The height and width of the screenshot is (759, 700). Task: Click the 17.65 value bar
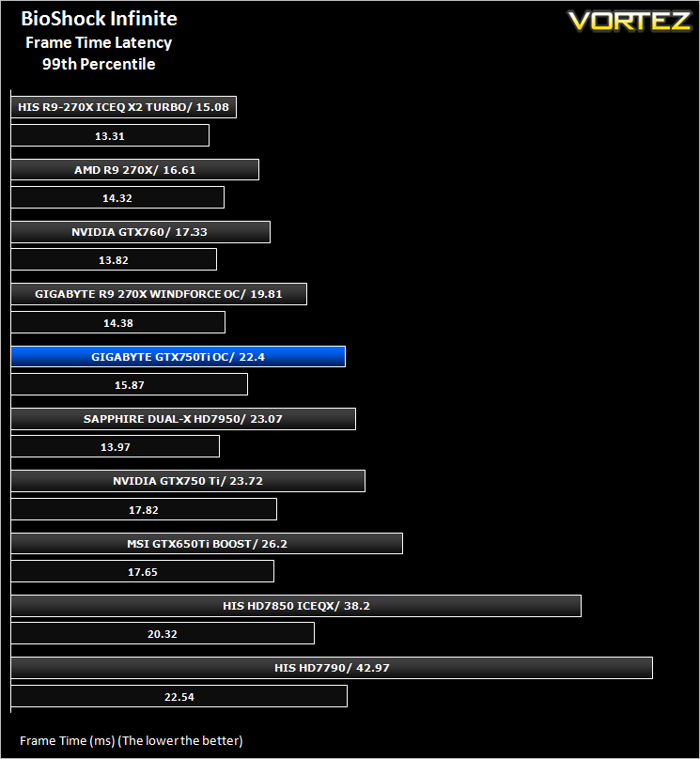tap(142, 571)
